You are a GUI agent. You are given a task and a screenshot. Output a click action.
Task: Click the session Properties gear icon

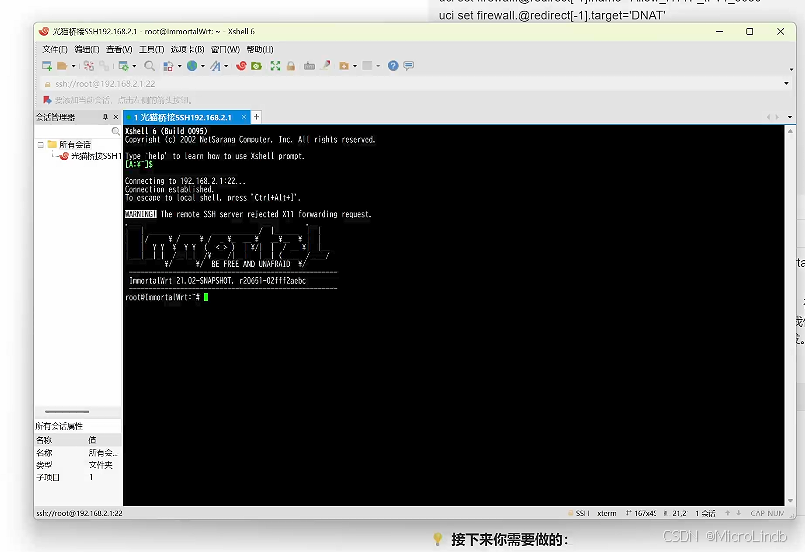click(x=123, y=66)
